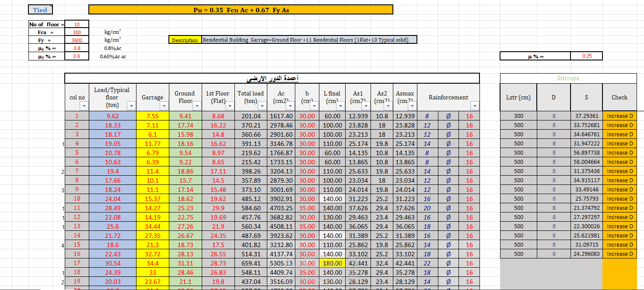644x290 pixels.
Task: Open the Load/Typical floor filter arrow
Action: click(x=131, y=106)
